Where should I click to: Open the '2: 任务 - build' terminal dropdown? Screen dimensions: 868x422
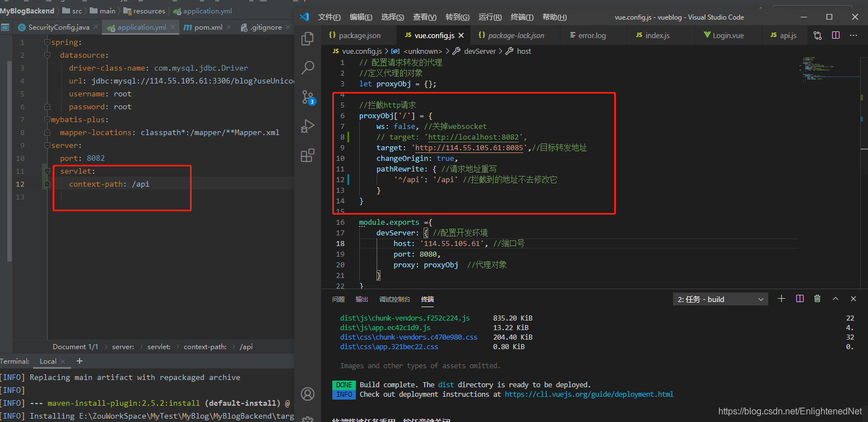click(720, 299)
